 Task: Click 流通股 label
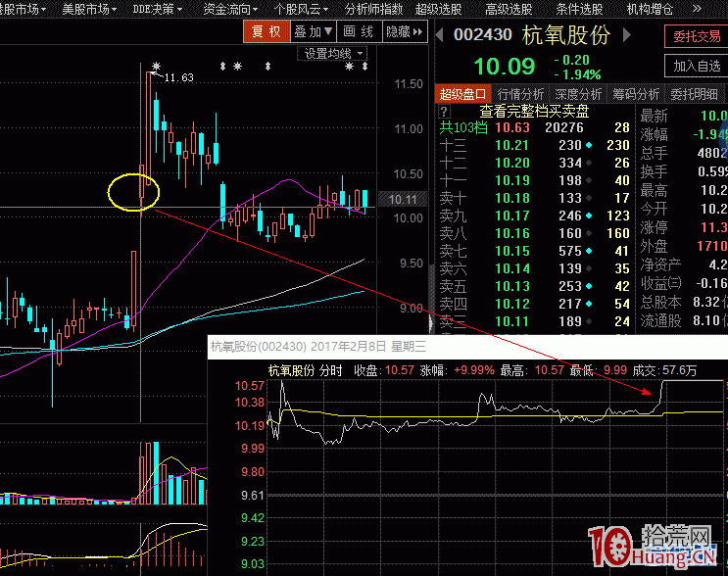coord(660,320)
